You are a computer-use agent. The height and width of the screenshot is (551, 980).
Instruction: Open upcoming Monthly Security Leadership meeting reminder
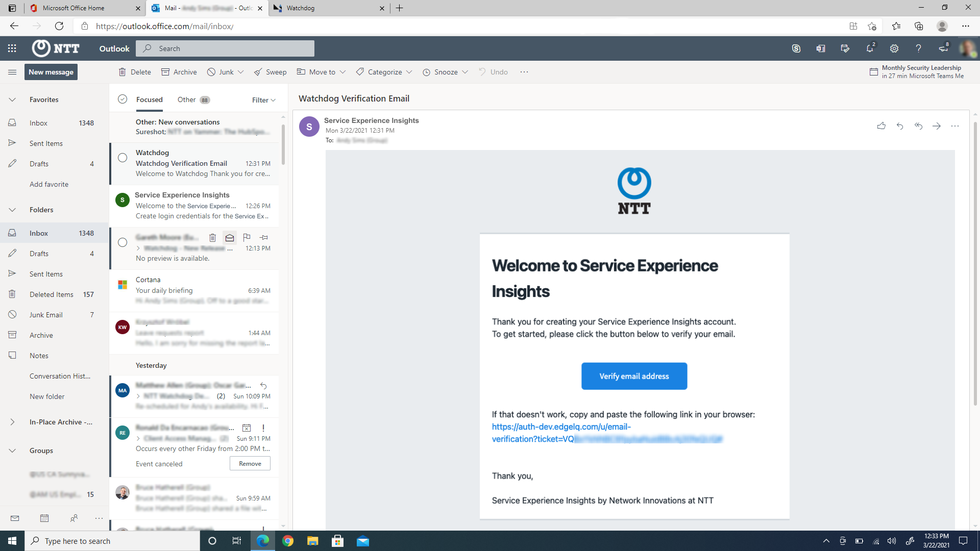click(x=917, y=72)
